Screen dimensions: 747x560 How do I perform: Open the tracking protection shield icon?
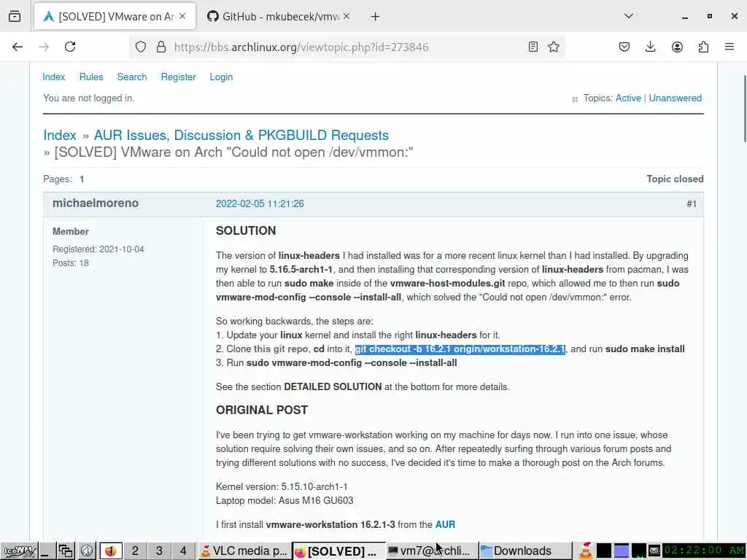tap(141, 47)
